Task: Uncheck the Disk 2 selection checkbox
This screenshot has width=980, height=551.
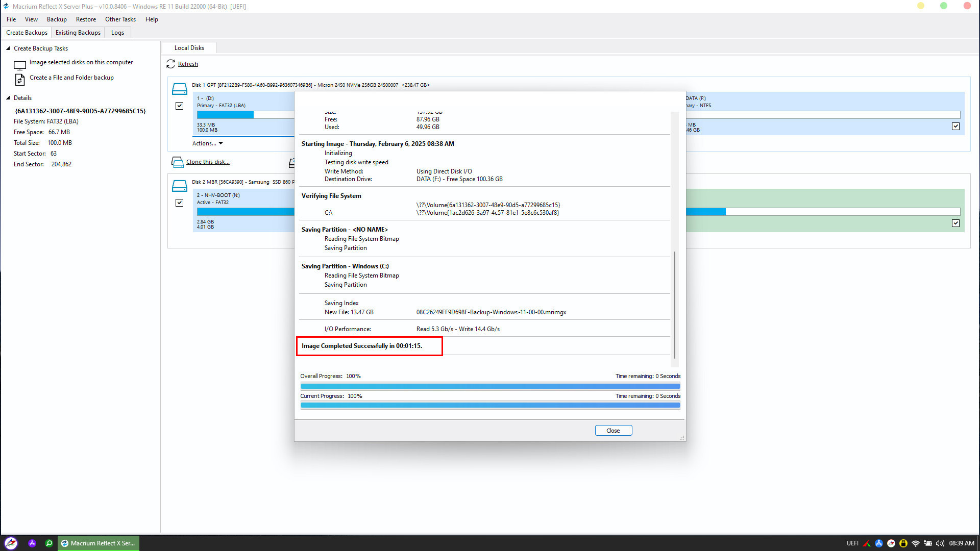Action: 180,203
